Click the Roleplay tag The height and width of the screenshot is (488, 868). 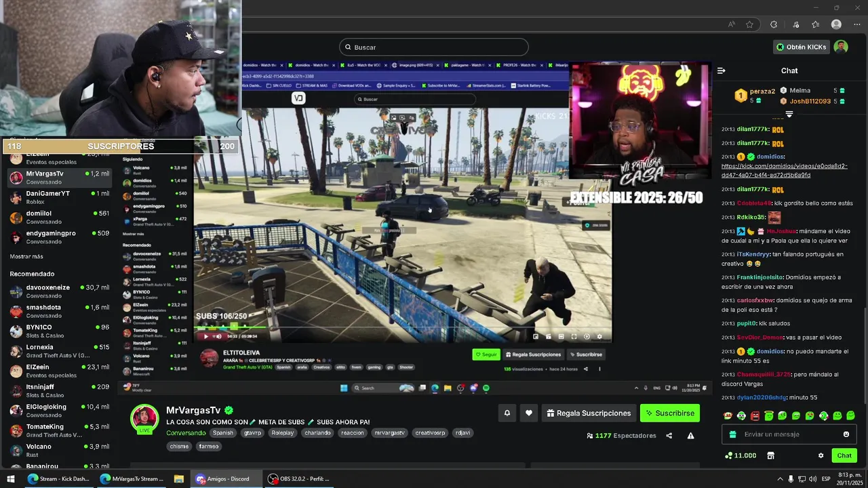coord(283,432)
